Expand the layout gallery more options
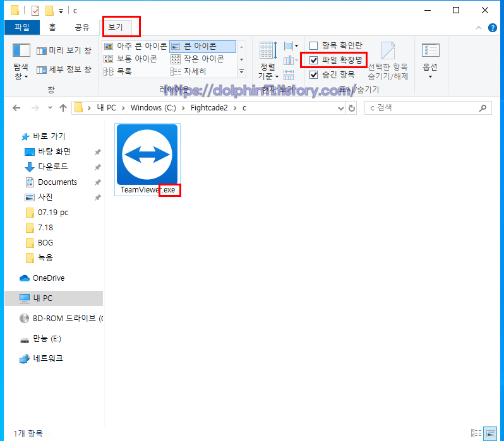 [x=241, y=72]
